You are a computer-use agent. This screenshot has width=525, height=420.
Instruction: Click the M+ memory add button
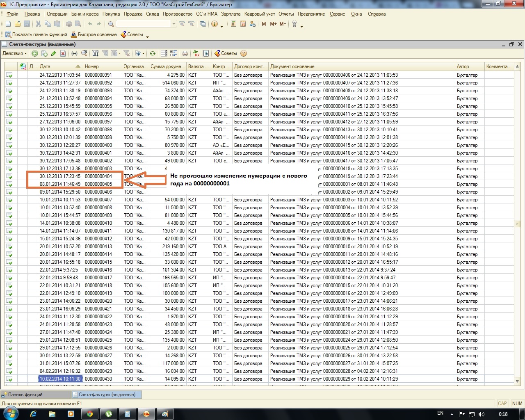coord(273,24)
